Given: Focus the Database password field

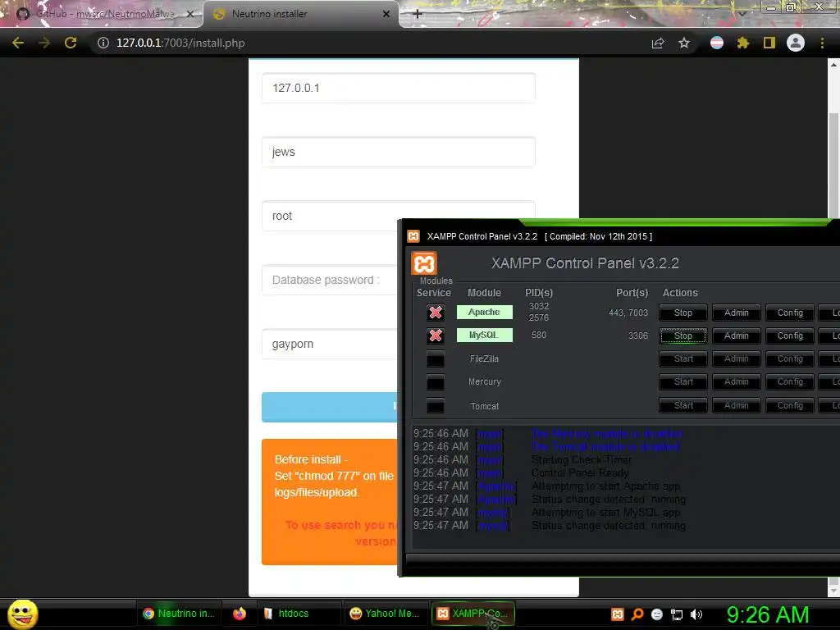Looking at the screenshot, I should click(330, 280).
